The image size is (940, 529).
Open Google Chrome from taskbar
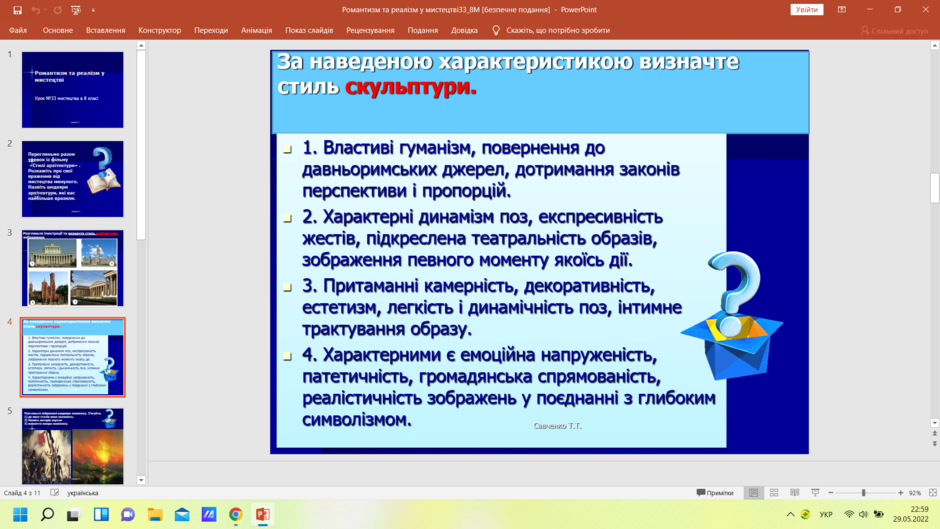point(236,515)
